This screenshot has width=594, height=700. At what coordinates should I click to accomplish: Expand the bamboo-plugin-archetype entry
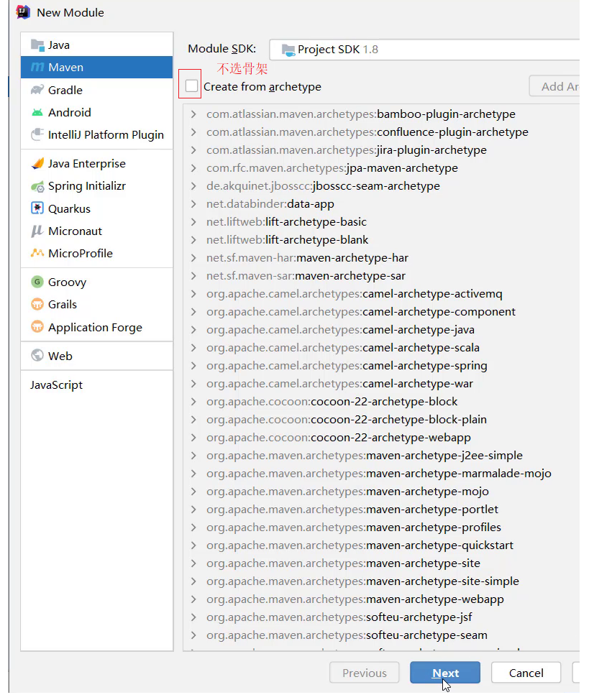pos(193,114)
